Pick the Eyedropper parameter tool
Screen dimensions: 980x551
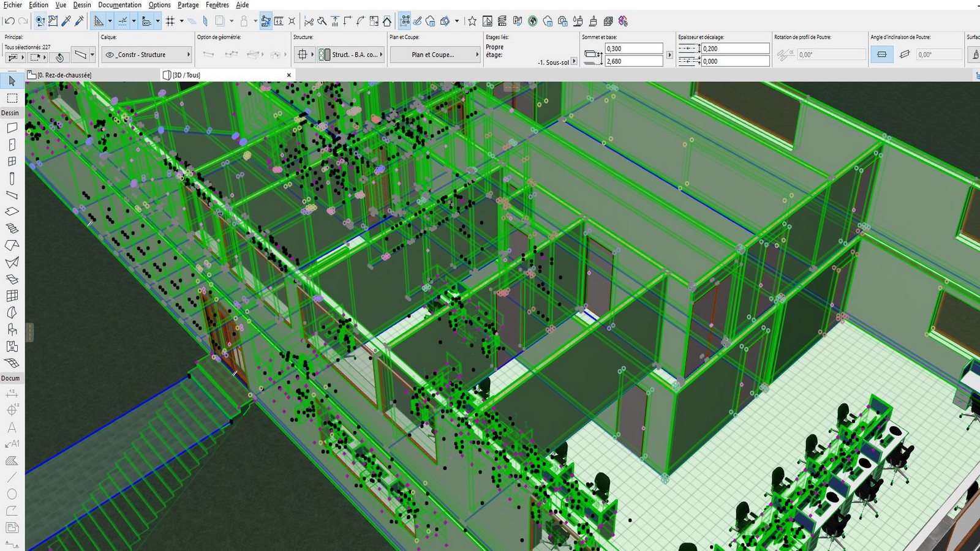coord(66,21)
